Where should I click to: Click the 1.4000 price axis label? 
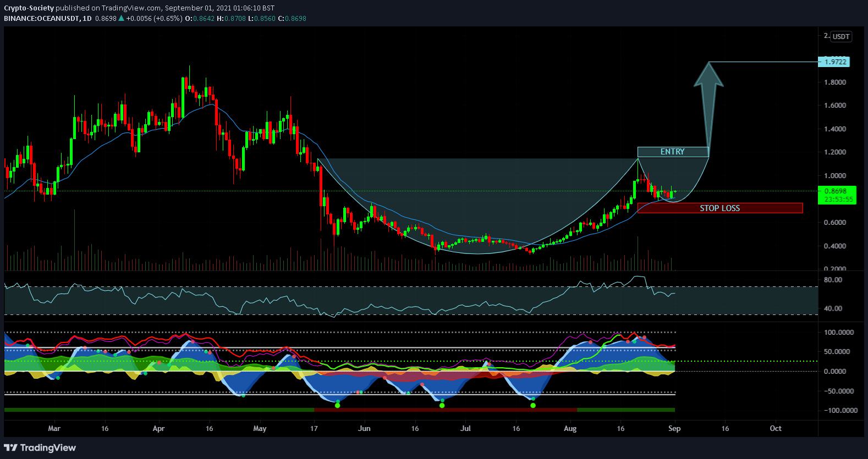[x=834, y=129]
